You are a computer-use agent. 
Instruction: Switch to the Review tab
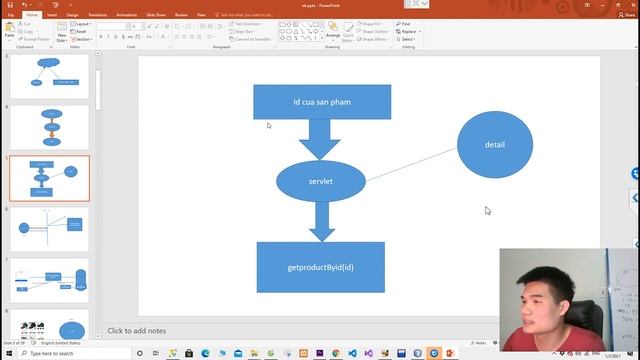[181, 15]
